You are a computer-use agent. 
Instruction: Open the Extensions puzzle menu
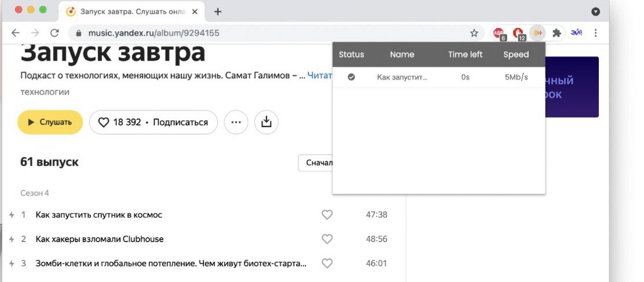[556, 33]
